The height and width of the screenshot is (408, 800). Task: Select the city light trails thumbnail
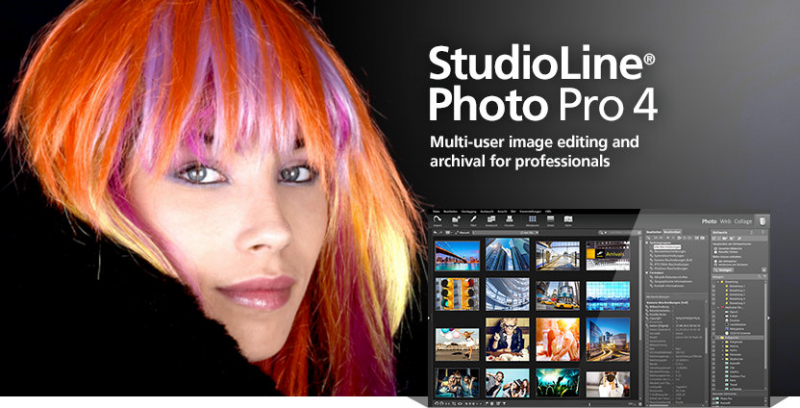coord(608,339)
